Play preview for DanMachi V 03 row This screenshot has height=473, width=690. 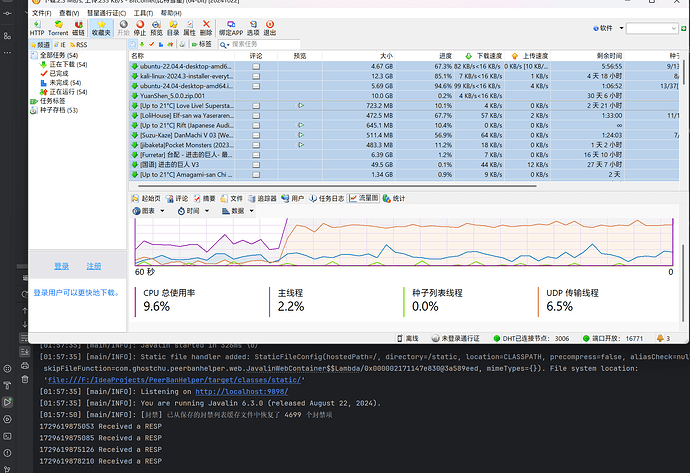[301, 135]
